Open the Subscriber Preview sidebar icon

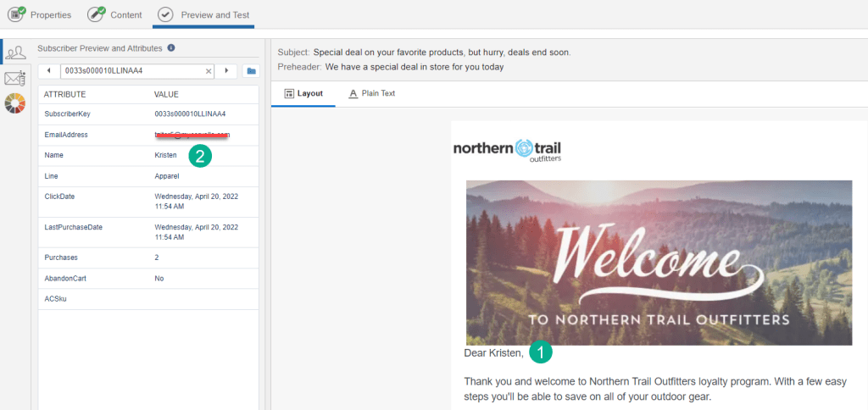tap(15, 52)
